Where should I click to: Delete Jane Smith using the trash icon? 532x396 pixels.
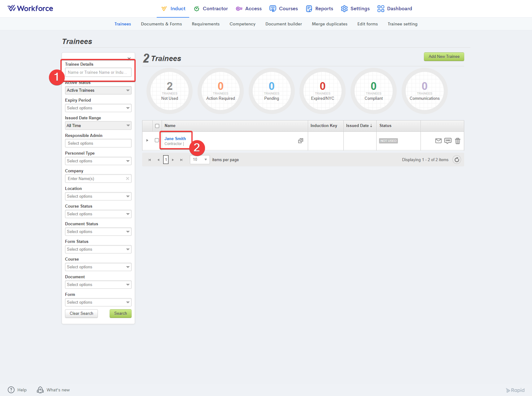[x=458, y=141]
